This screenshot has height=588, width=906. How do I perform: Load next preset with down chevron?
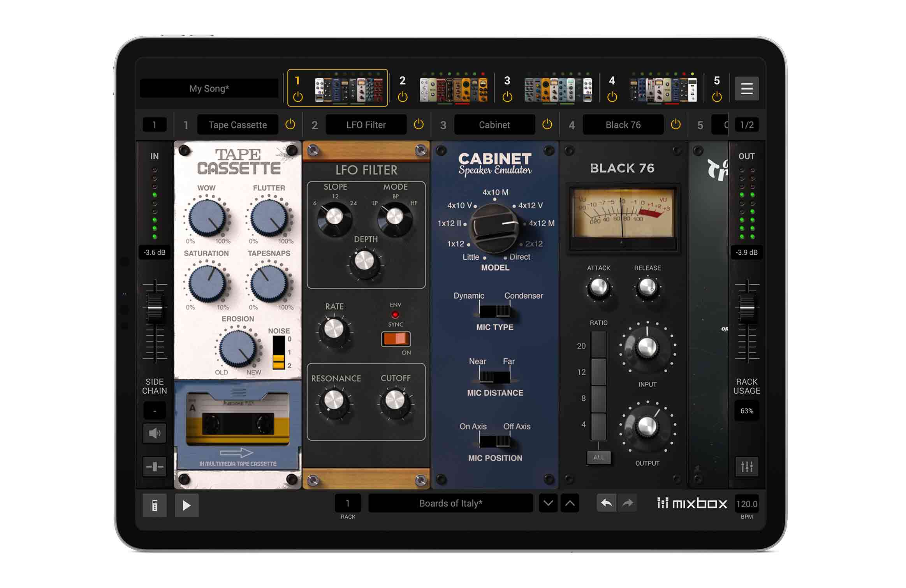coord(548,503)
